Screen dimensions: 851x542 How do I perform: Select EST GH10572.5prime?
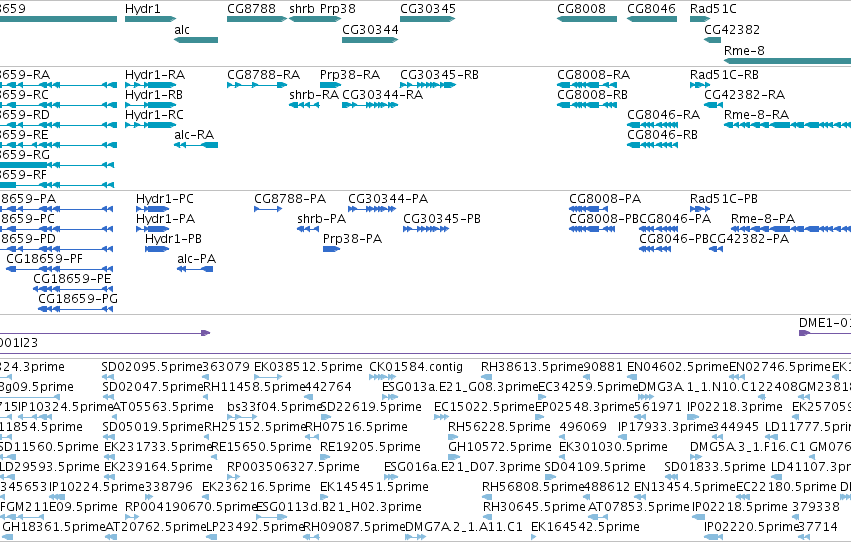[499, 448]
